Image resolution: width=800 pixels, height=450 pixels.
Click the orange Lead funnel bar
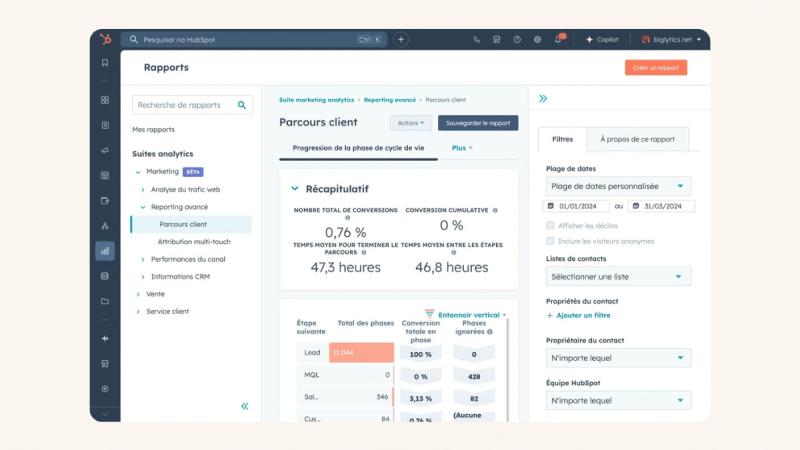(361, 353)
